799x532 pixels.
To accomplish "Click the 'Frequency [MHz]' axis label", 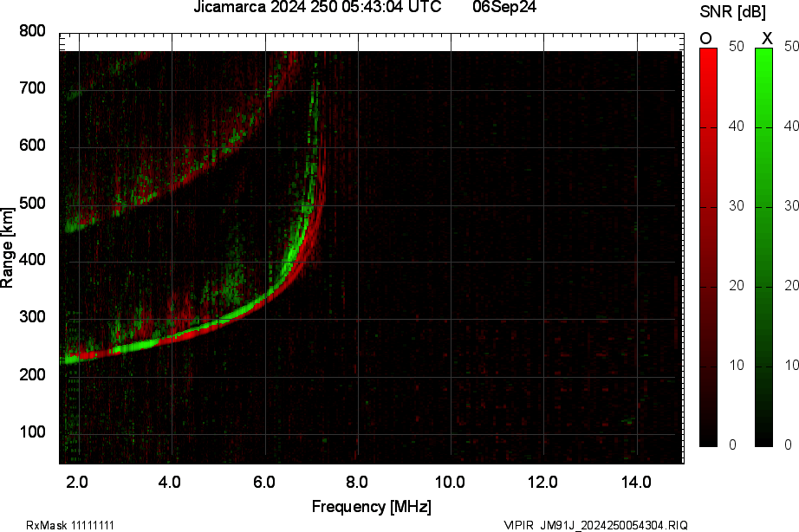I will (x=372, y=507).
